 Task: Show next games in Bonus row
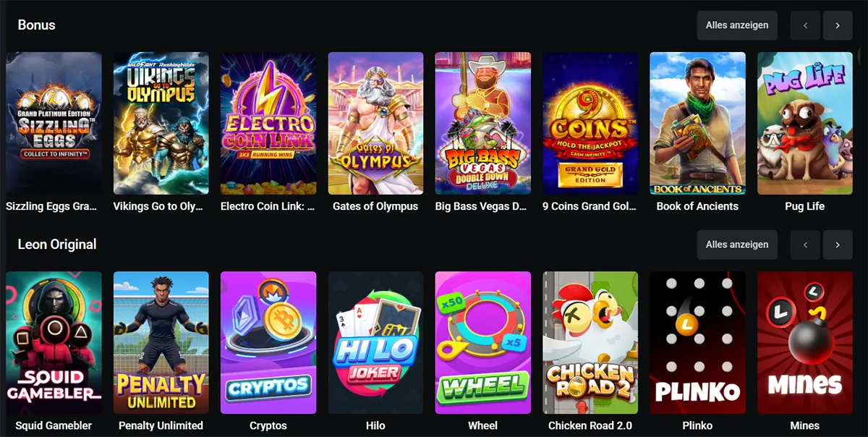coord(838,25)
